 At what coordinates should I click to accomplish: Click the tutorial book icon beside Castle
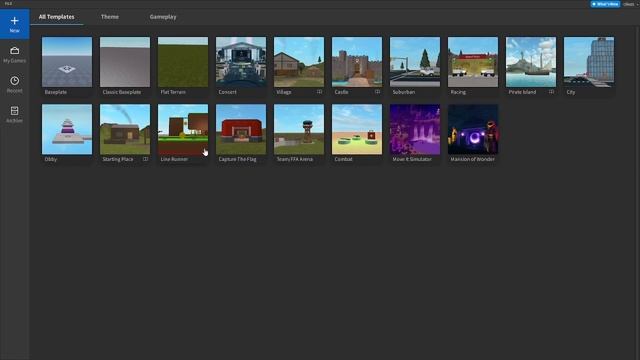377,92
